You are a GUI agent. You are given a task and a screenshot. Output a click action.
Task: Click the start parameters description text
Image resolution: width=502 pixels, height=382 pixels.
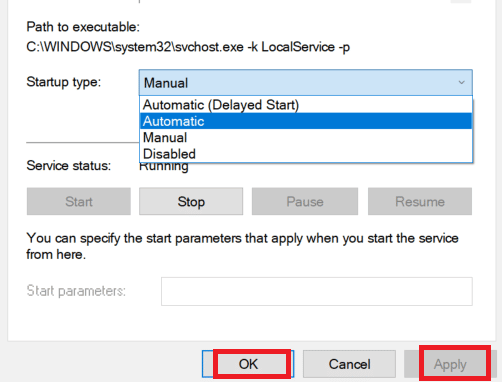pos(242,246)
